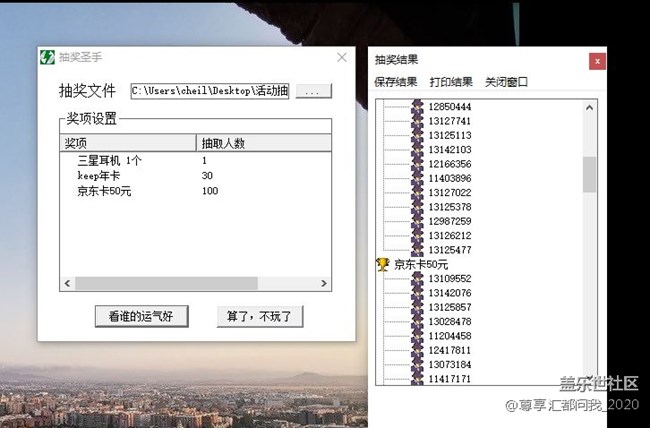Select result entry 13126212

(450, 236)
